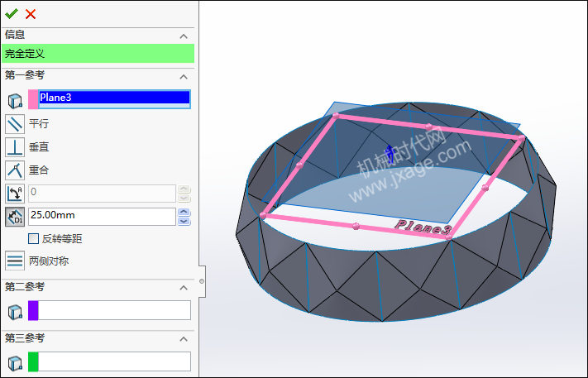
Task: Click the Plane3 label in viewport
Action: point(423,227)
